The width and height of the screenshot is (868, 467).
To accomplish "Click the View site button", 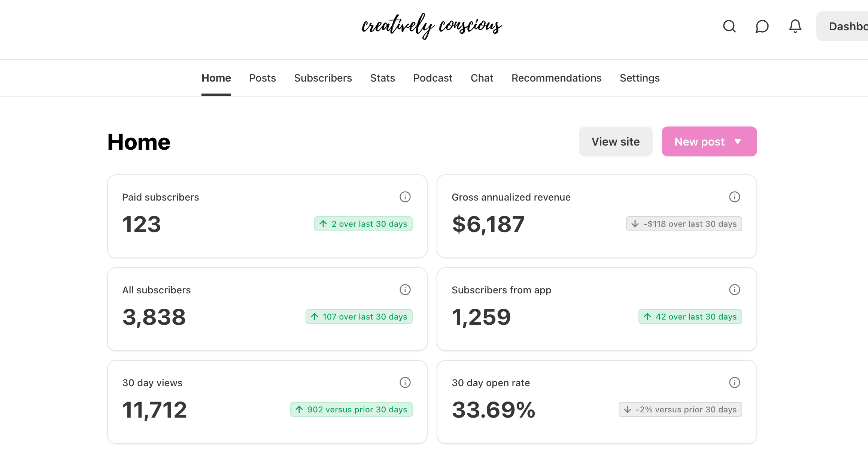I will [x=615, y=141].
